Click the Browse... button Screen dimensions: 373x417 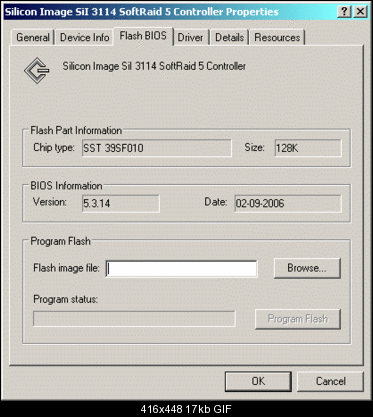coord(307,268)
